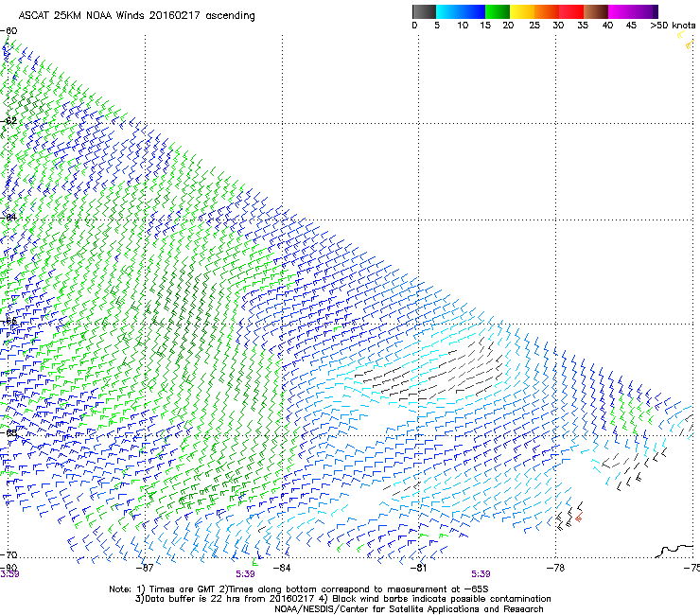Select the cyan-to-blue 5-15 knots legend swatch
The image size is (700, 615).
click(461, 11)
